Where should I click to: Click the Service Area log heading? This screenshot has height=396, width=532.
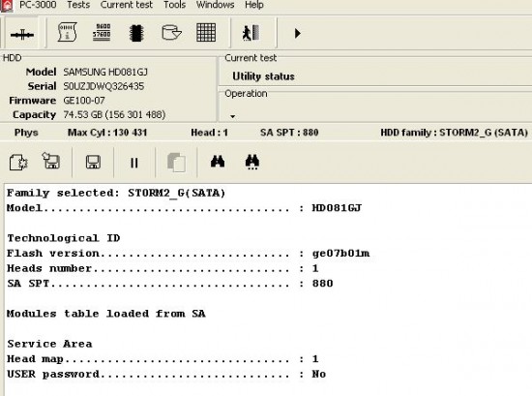click(49, 344)
